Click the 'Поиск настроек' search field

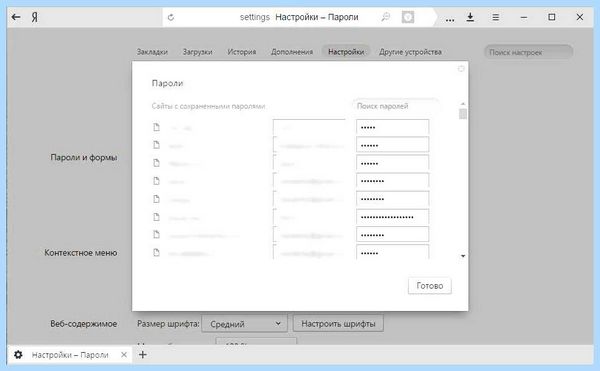point(528,52)
